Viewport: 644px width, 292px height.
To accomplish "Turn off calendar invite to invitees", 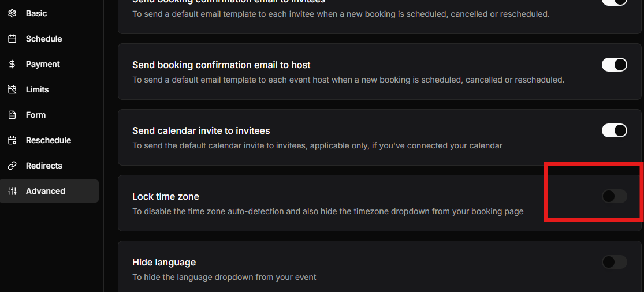I will 614,130.
